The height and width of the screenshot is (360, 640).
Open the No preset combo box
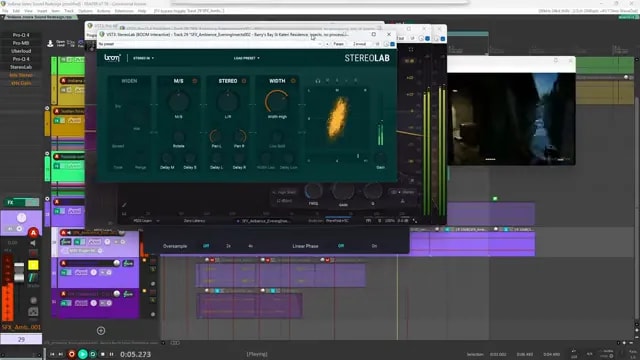210,44
